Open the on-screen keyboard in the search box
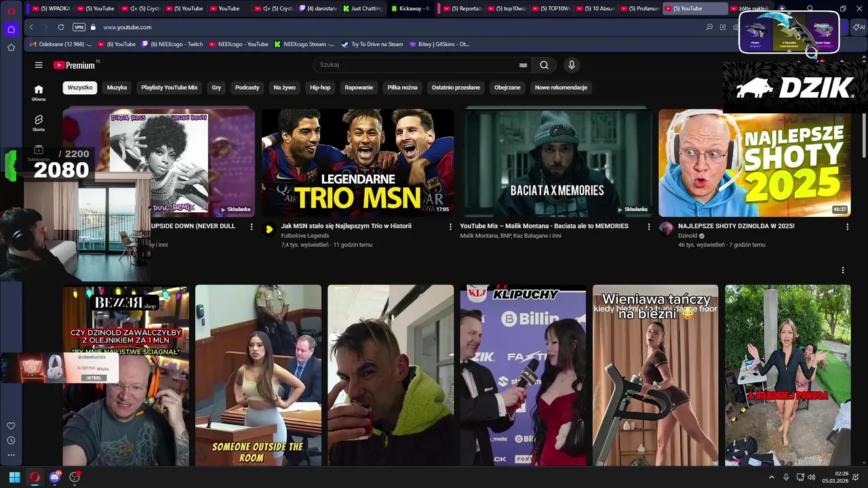Image resolution: width=868 pixels, height=488 pixels. click(523, 65)
